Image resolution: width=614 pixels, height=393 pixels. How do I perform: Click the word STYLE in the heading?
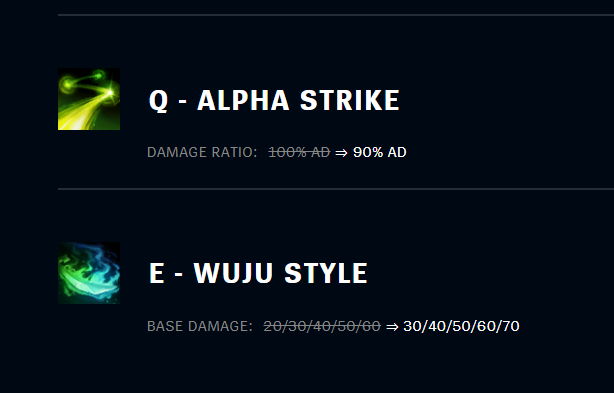click(326, 273)
